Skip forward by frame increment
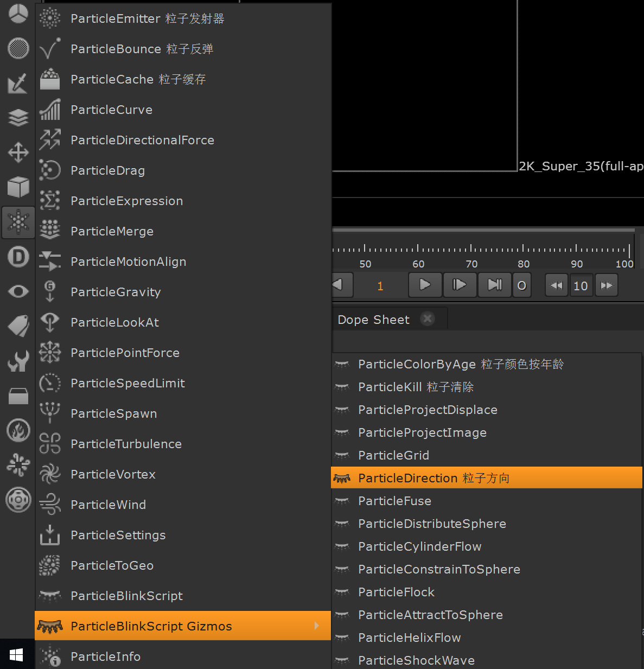644x669 pixels. click(x=607, y=285)
